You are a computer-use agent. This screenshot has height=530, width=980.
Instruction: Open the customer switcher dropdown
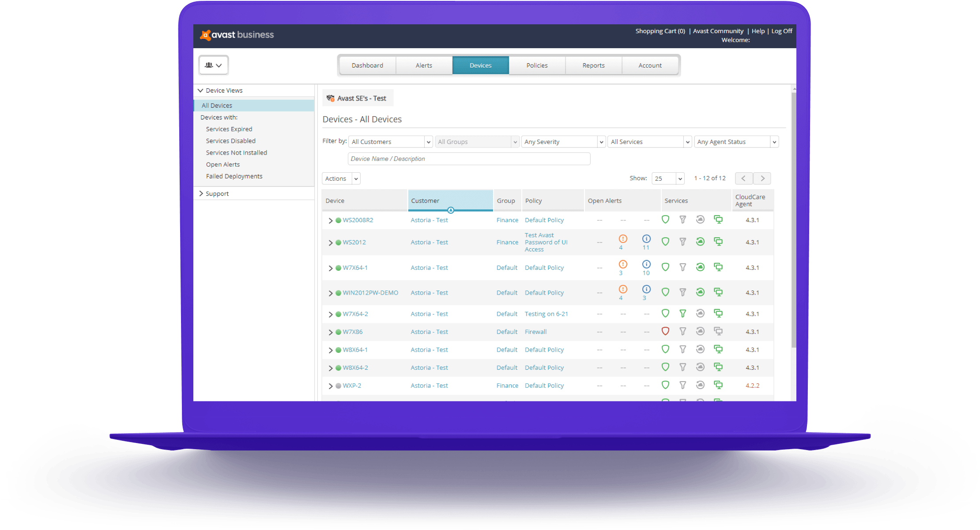point(213,65)
